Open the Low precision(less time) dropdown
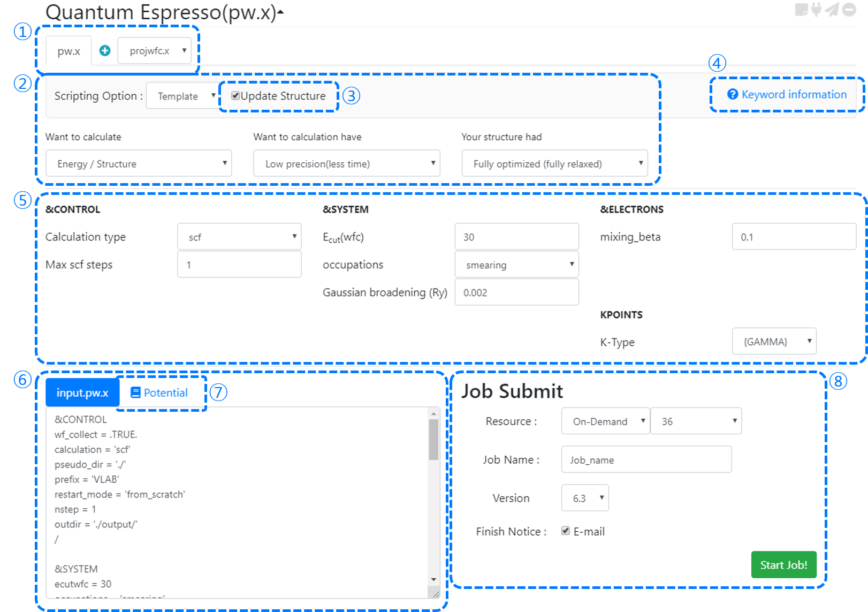 (x=347, y=163)
